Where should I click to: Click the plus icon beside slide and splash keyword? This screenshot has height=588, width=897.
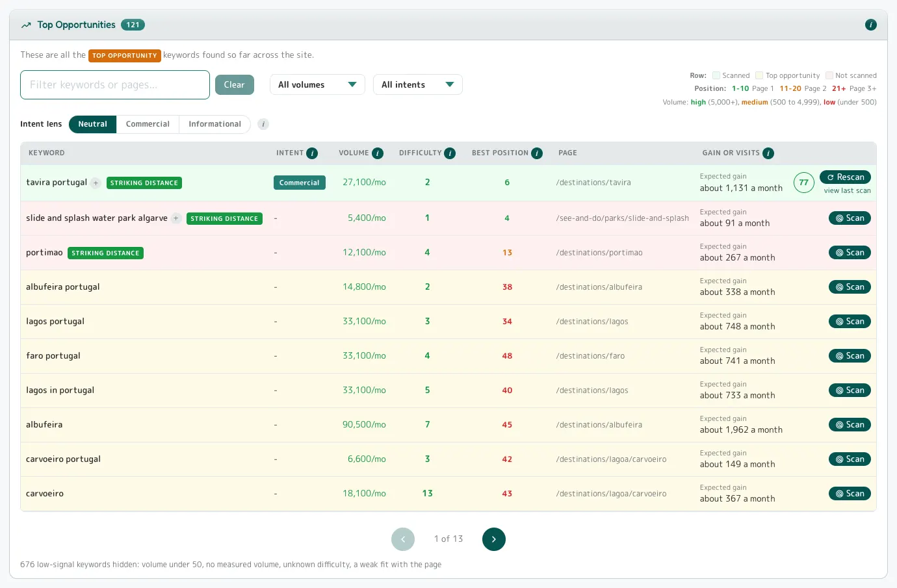pos(175,218)
